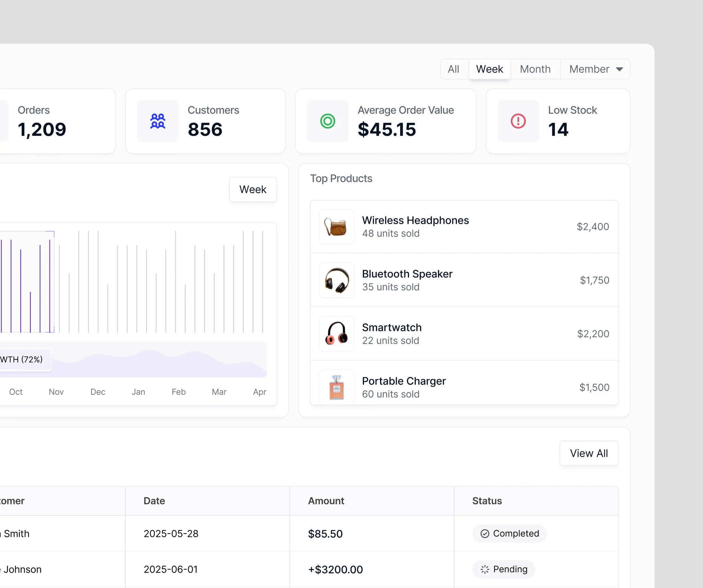Open the Smartwatch product thumbnail

(336, 333)
